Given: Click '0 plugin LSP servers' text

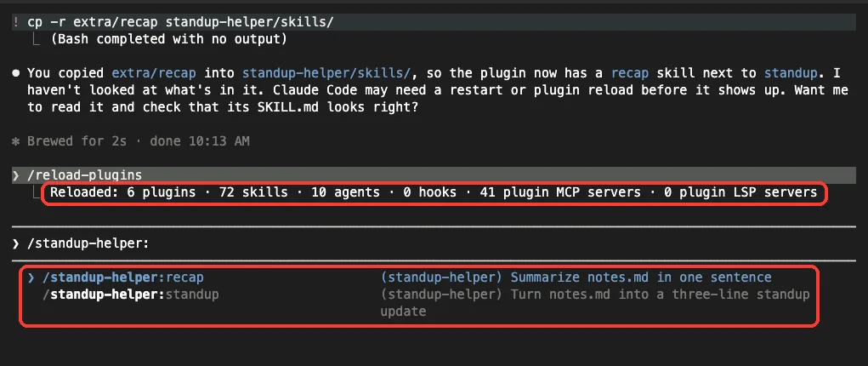Looking at the screenshot, I should [740, 193].
